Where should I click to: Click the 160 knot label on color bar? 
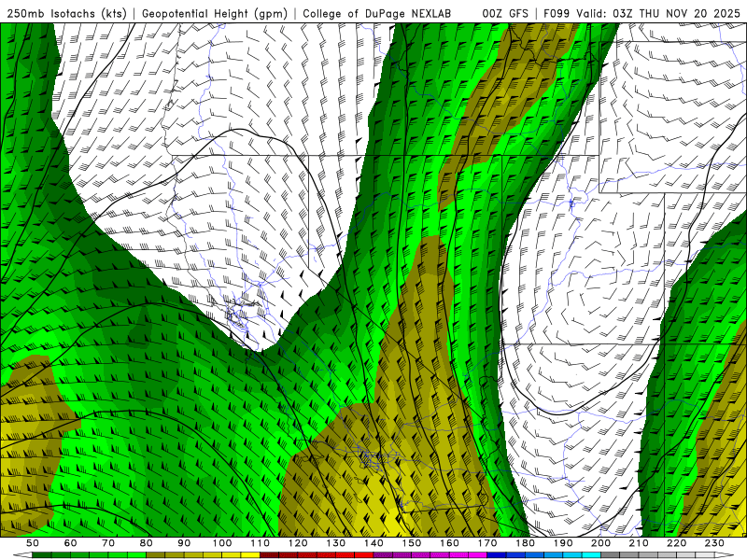coord(449,543)
